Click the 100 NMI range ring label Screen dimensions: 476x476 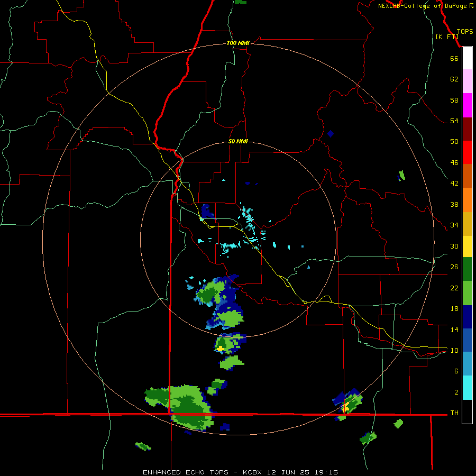point(238,43)
